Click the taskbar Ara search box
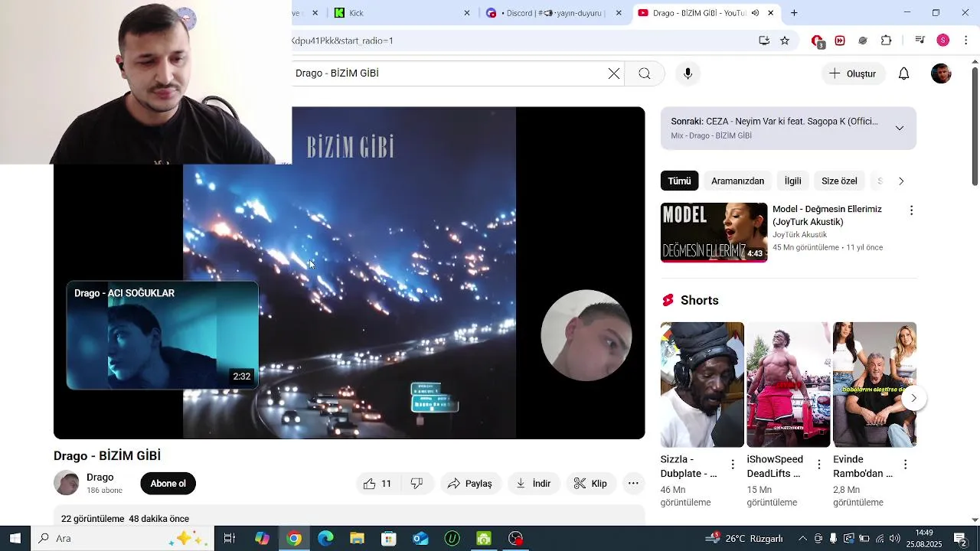The width and height of the screenshot is (980, 551). (122, 539)
